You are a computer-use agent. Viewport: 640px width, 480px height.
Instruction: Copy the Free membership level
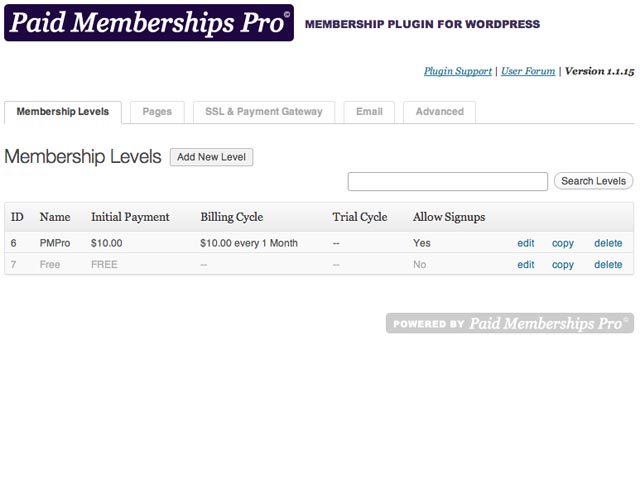point(563,265)
